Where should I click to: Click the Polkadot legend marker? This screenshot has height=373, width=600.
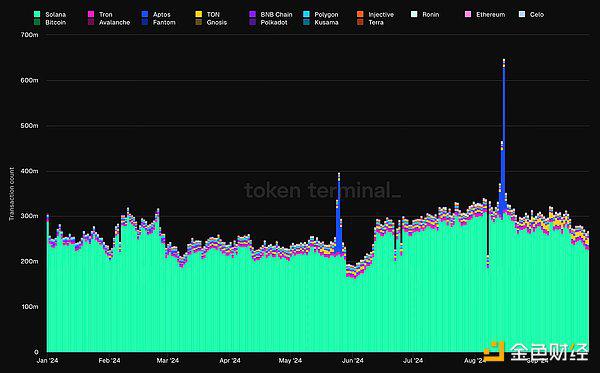click(252, 23)
